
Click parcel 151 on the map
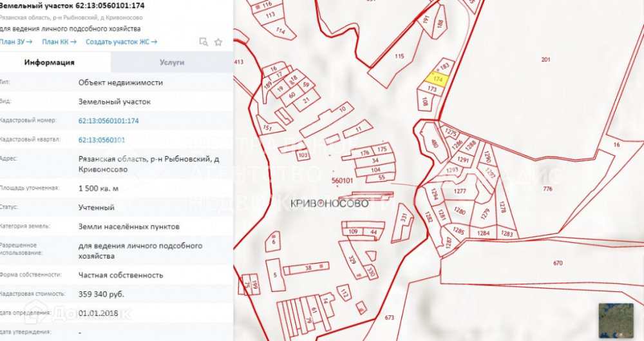tap(267, 128)
